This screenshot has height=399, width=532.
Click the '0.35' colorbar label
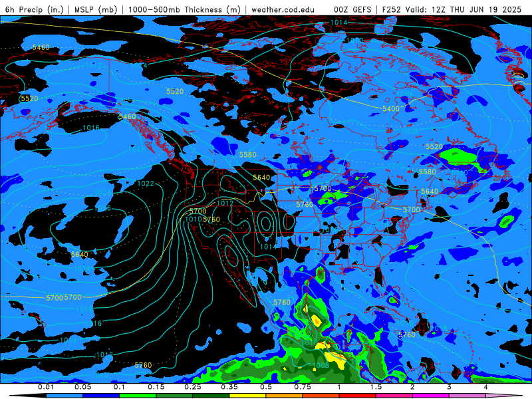(229, 387)
